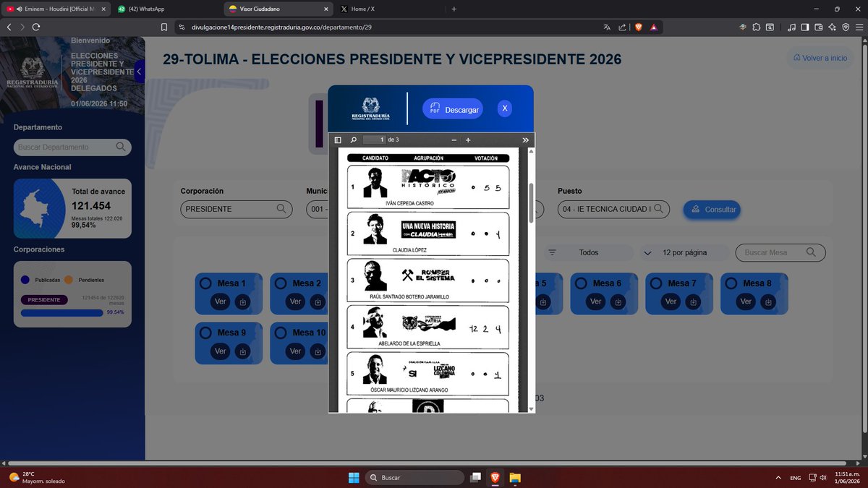Image resolution: width=868 pixels, height=488 pixels.
Task: Open the Leo AI sparkle icon
Action: tap(832, 27)
